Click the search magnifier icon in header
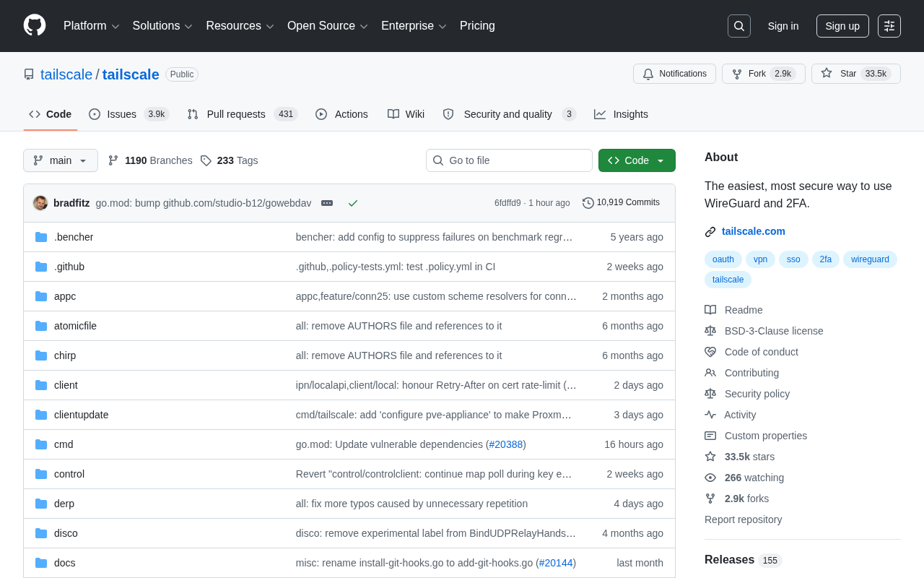This screenshot has height=578, width=924. pyautogui.click(x=739, y=26)
